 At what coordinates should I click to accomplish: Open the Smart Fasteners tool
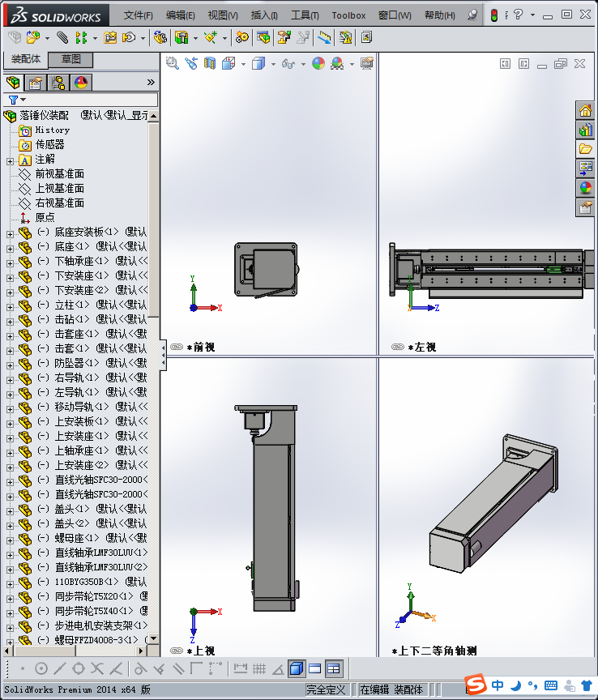[x=110, y=37]
